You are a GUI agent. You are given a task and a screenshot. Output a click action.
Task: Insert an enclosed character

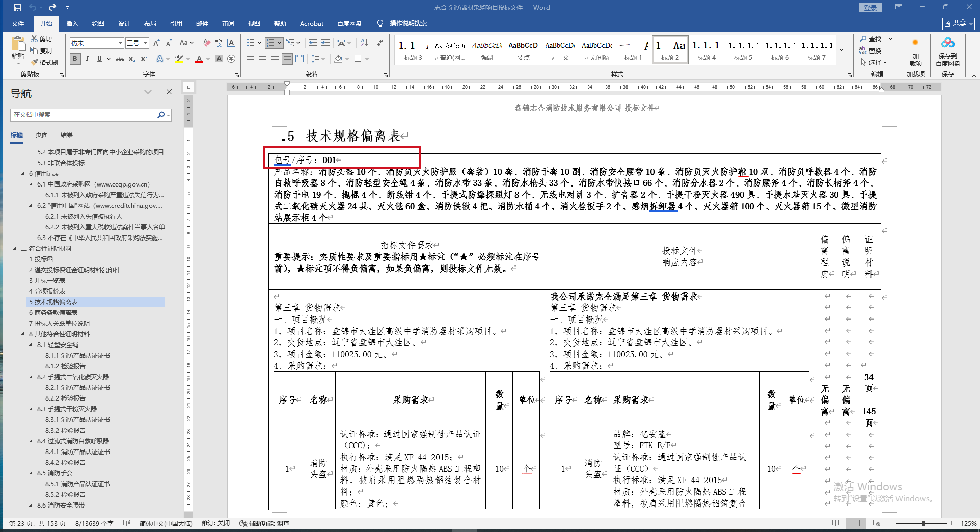(231, 59)
